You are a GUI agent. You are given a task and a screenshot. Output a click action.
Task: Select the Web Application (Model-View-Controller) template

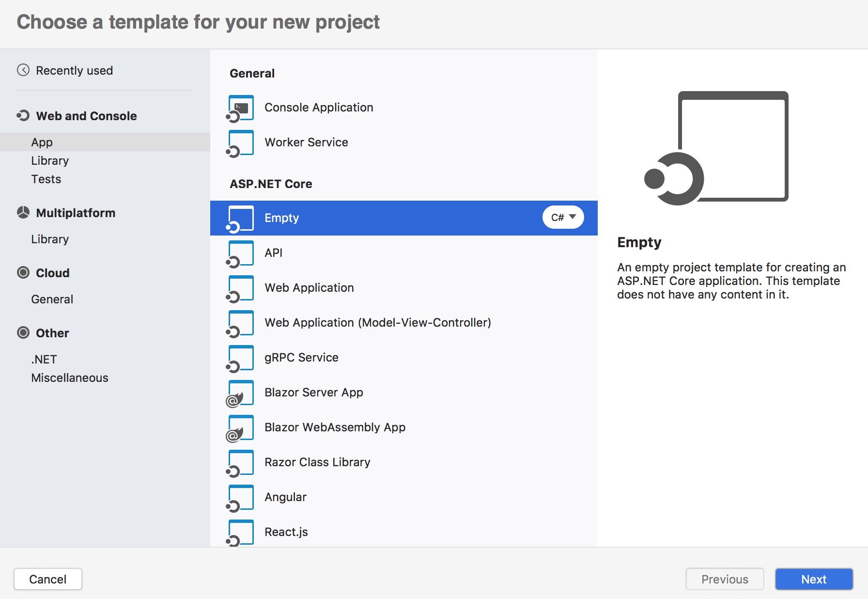click(378, 322)
